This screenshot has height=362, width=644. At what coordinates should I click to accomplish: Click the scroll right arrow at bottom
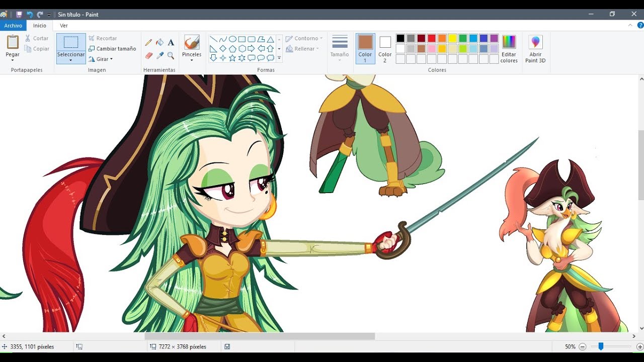click(635, 336)
